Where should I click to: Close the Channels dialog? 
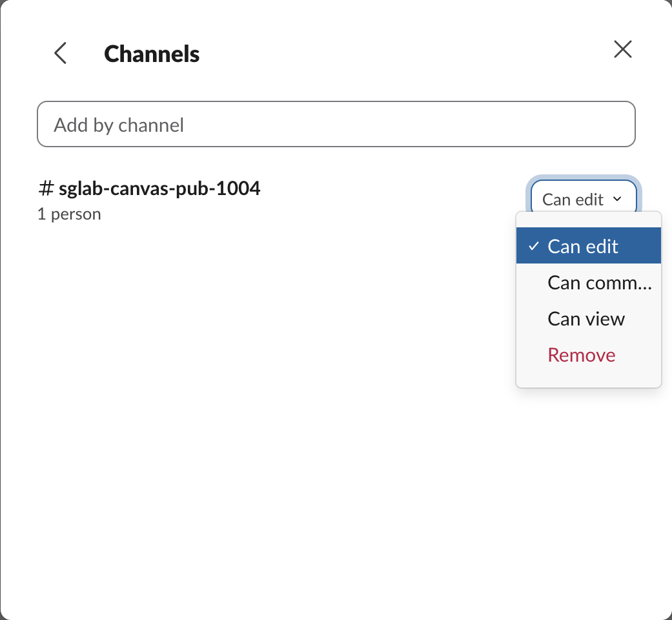622,49
